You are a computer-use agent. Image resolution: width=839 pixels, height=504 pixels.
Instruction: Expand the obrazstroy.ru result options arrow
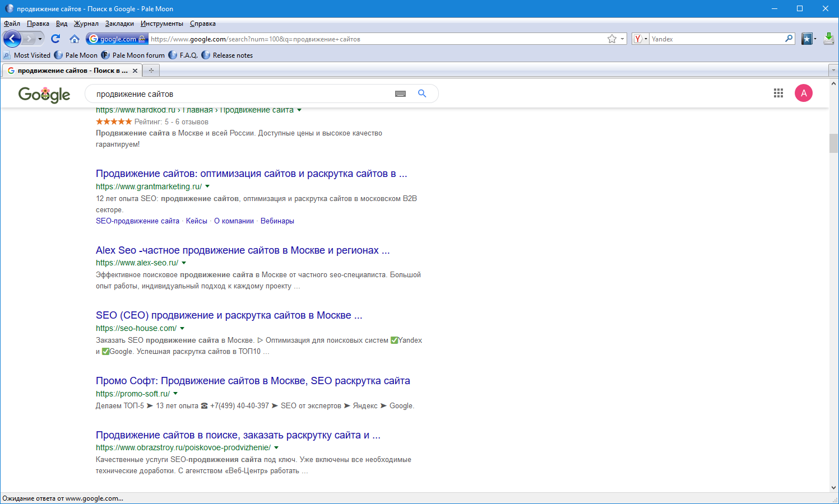[276, 447]
